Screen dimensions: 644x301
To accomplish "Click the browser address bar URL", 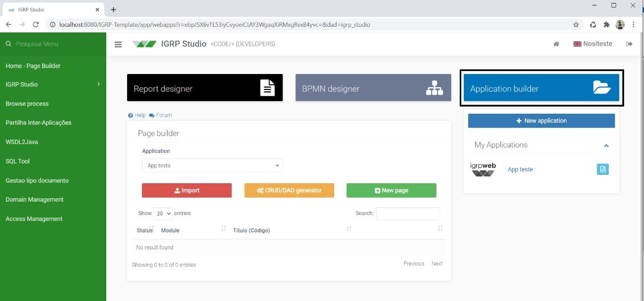I will (x=215, y=24).
